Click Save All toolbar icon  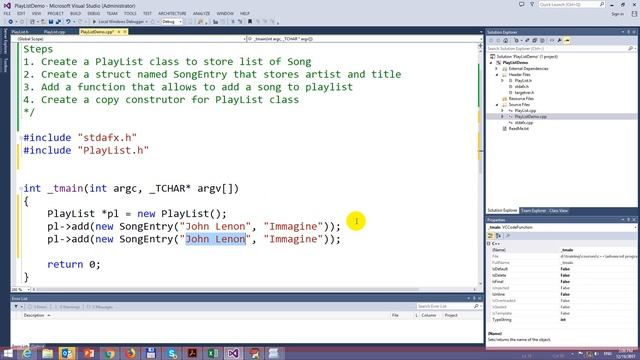coord(58,22)
